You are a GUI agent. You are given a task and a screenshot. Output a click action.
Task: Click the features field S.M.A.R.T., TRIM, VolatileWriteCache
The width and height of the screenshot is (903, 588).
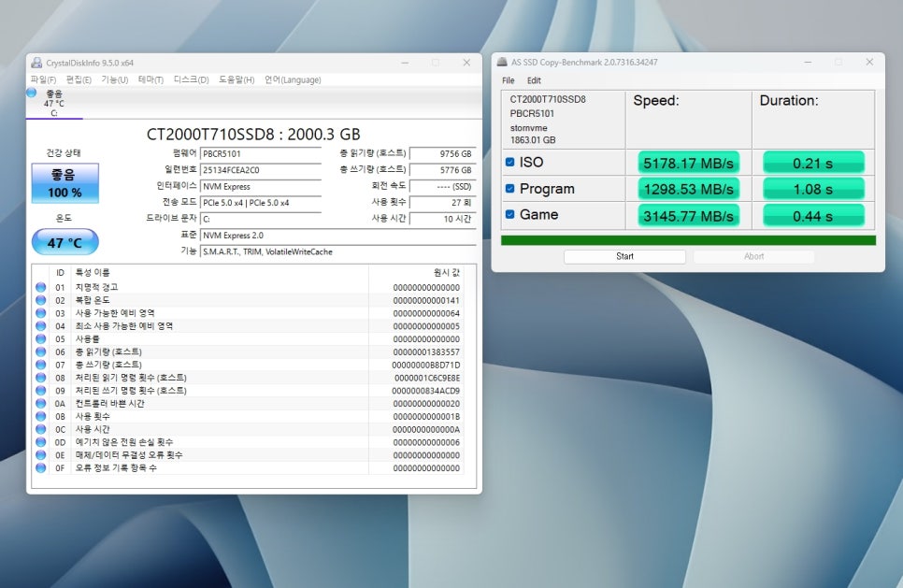coord(338,251)
